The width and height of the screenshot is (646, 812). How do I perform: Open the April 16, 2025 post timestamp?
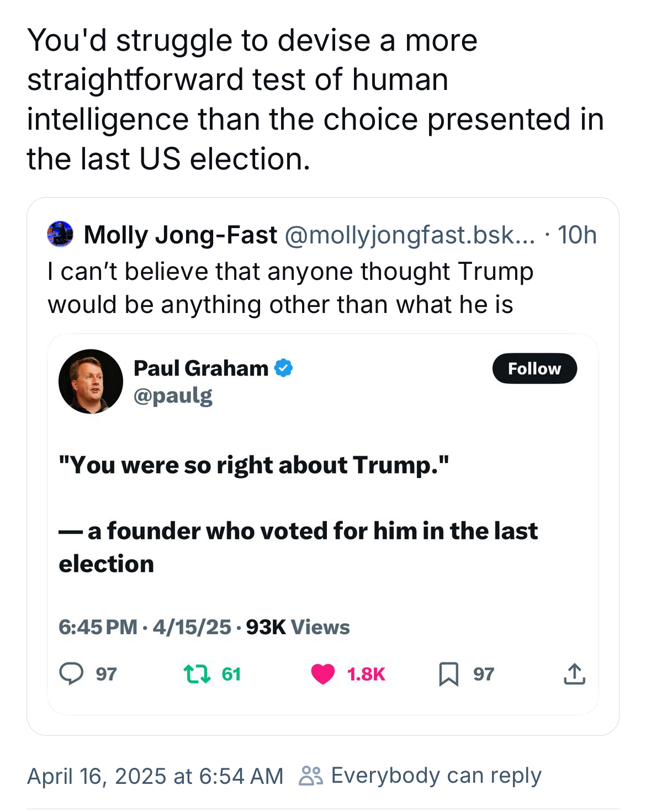(x=155, y=776)
